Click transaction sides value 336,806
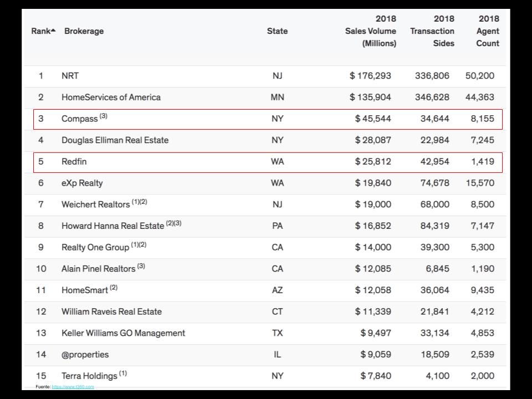Screen dimensions: 532x399 click(432, 76)
